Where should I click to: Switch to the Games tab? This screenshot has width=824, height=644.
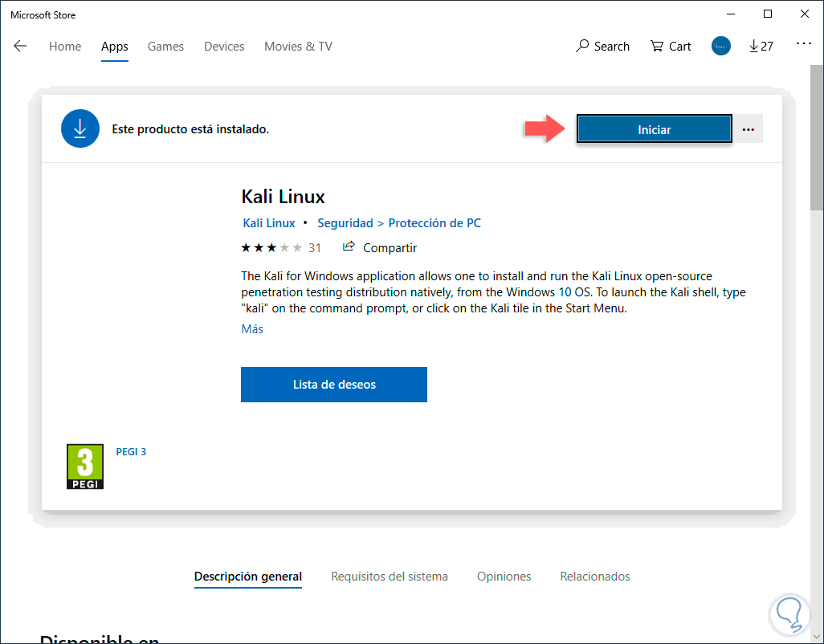coord(165,47)
